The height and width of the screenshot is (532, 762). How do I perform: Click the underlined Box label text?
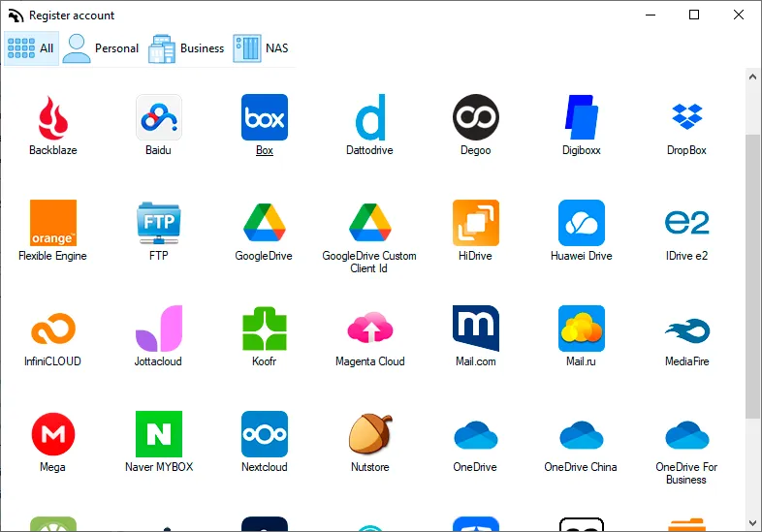pos(265,150)
